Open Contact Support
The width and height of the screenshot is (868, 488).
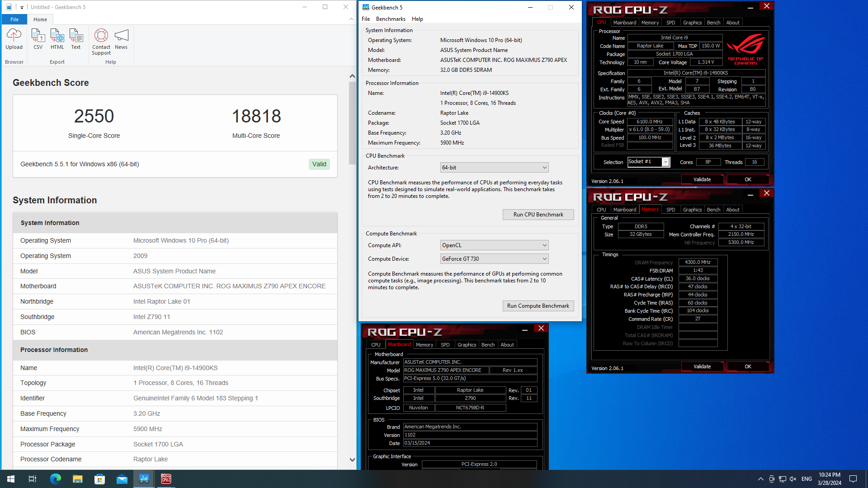coord(101,42)
